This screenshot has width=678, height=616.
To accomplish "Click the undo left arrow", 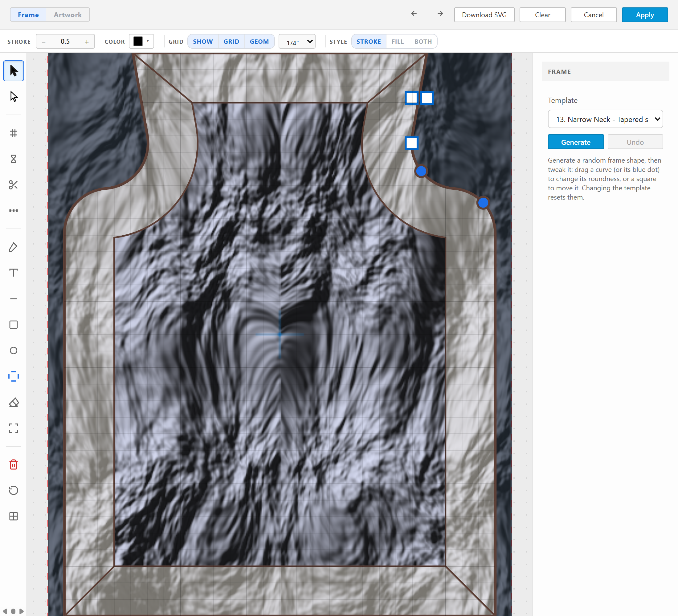I will click(414, 14).
